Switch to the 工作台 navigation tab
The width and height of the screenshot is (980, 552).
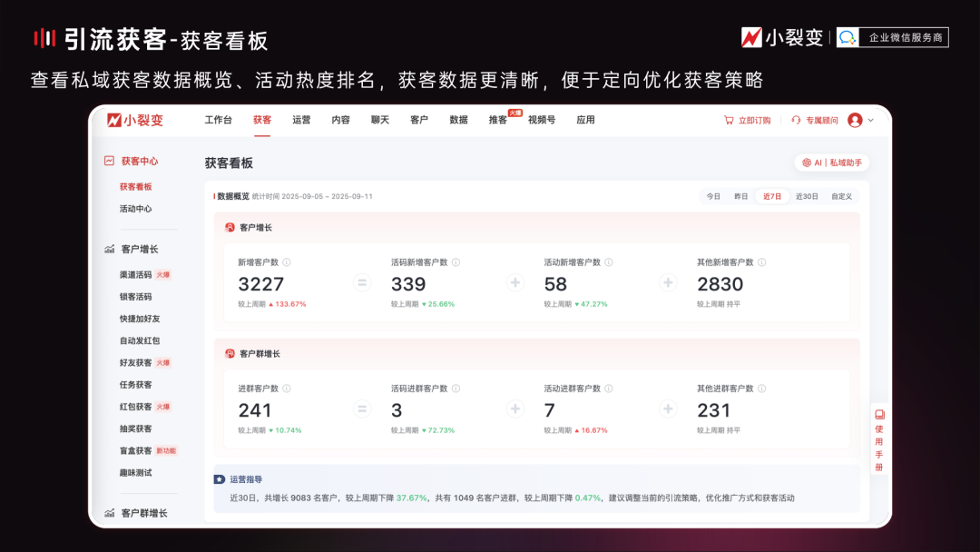220,120
